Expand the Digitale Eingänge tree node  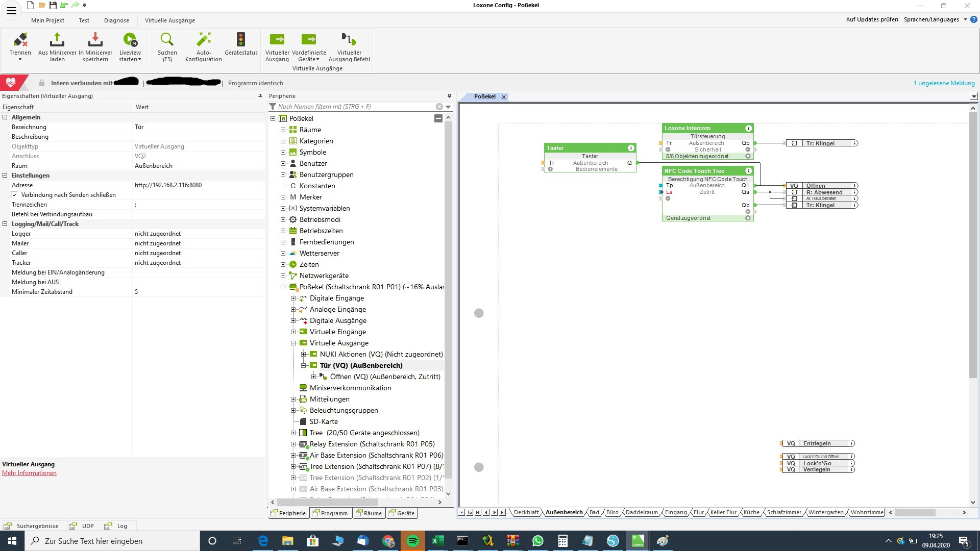coord(293,298)
